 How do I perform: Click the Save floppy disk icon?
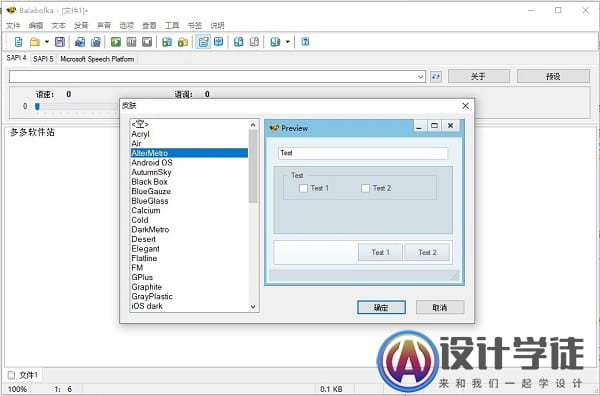coord(60,42)
